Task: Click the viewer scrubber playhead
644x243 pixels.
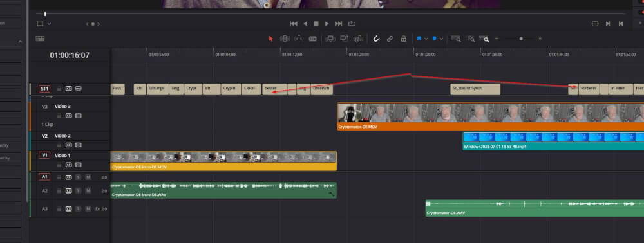Action: pyautogui.click(x=45, y=14)
